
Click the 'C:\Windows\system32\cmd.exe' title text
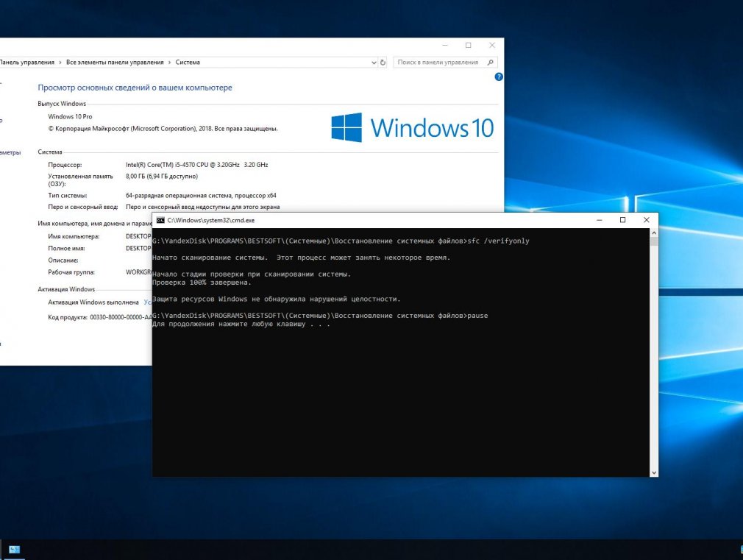point(211,220)
